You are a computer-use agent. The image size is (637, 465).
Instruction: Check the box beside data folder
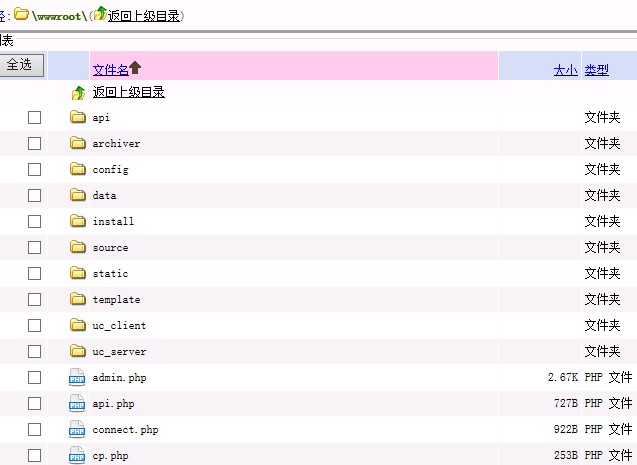(34, 195)
